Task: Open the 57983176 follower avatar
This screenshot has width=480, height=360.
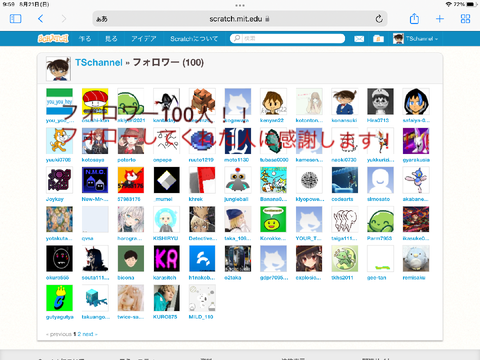Action: [131, 180]
